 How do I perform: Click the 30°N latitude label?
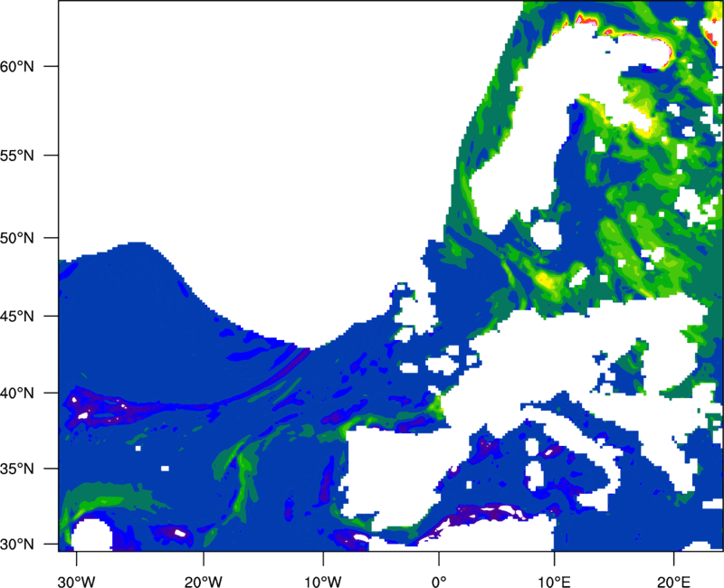coord(17,545)
